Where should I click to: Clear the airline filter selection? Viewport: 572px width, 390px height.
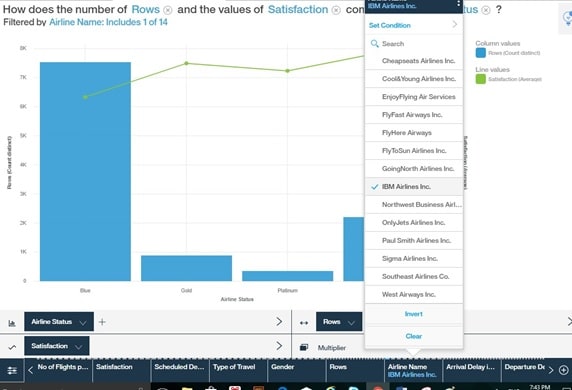(414, 336)
